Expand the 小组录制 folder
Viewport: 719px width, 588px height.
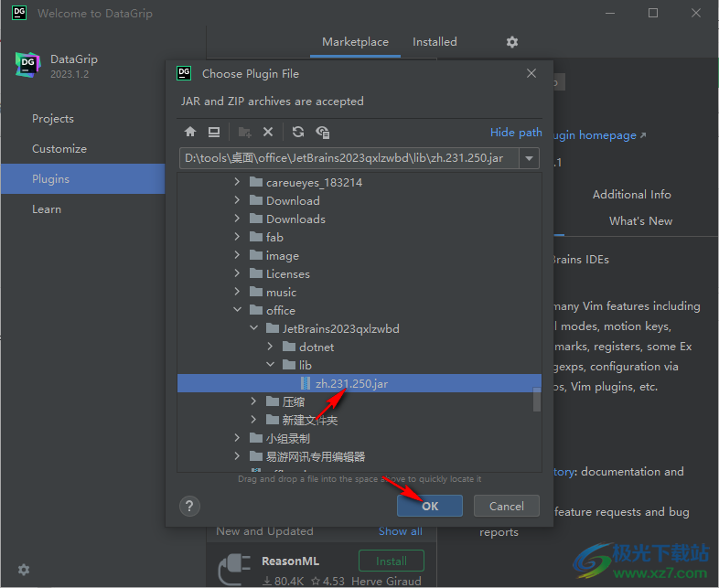click(237, 438)
